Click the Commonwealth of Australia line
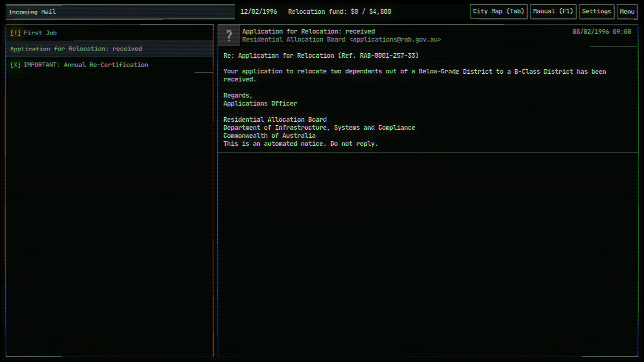Image resolution: width=644 pixels, height=362 pixels. pos(269,136)
